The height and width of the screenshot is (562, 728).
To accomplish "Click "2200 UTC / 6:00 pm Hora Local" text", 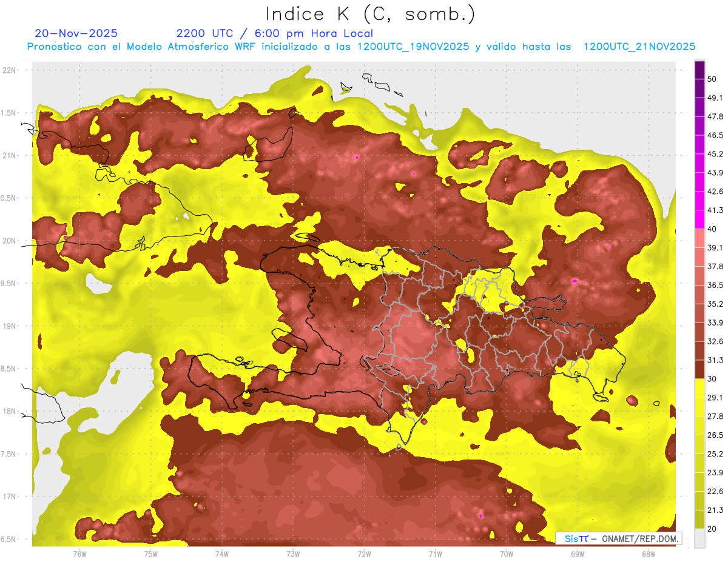I will [274, 33].
